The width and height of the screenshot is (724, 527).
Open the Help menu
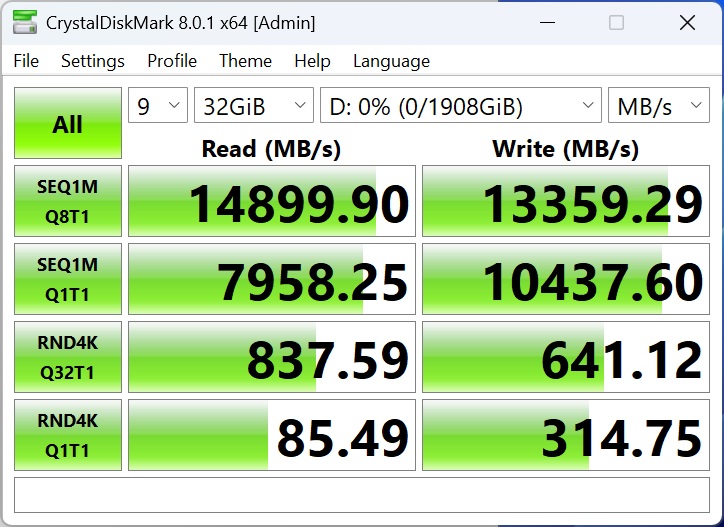coord(312,61)
